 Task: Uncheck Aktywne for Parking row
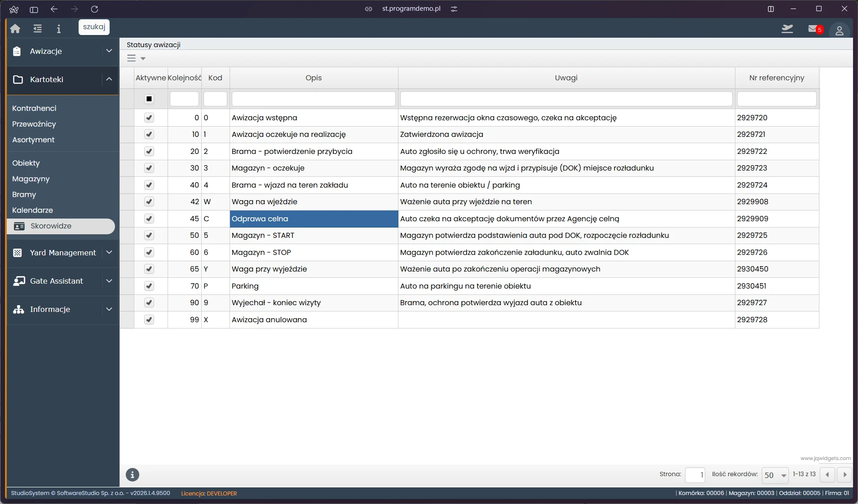click(149, 286)
